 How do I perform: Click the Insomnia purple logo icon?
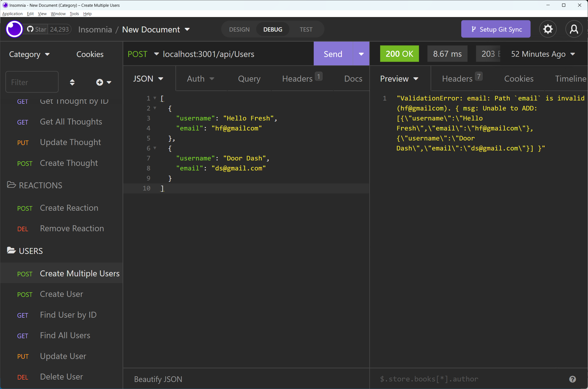pos(14,29)
